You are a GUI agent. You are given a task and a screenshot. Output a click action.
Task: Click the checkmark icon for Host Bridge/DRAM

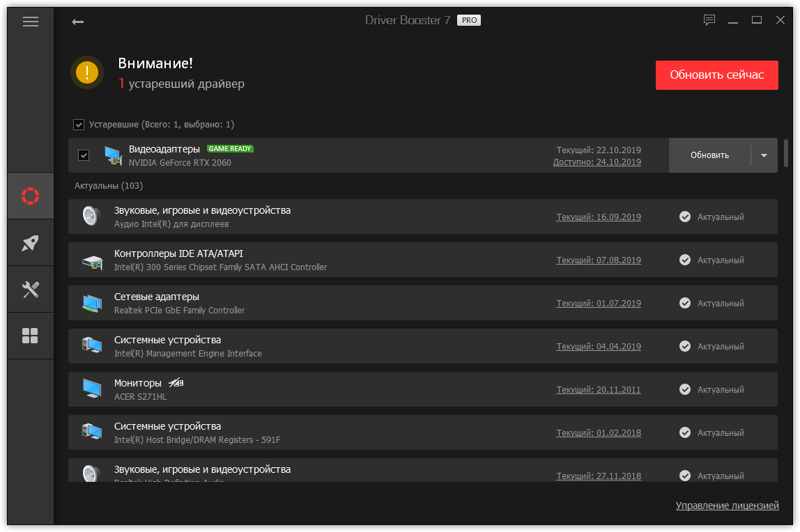[685, 432]
